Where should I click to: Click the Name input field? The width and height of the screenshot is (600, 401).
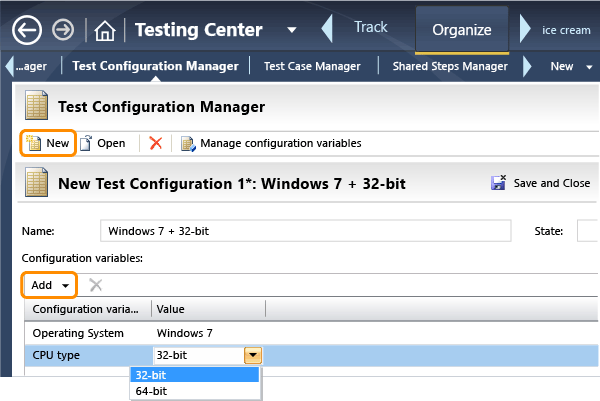pos(305,231)
